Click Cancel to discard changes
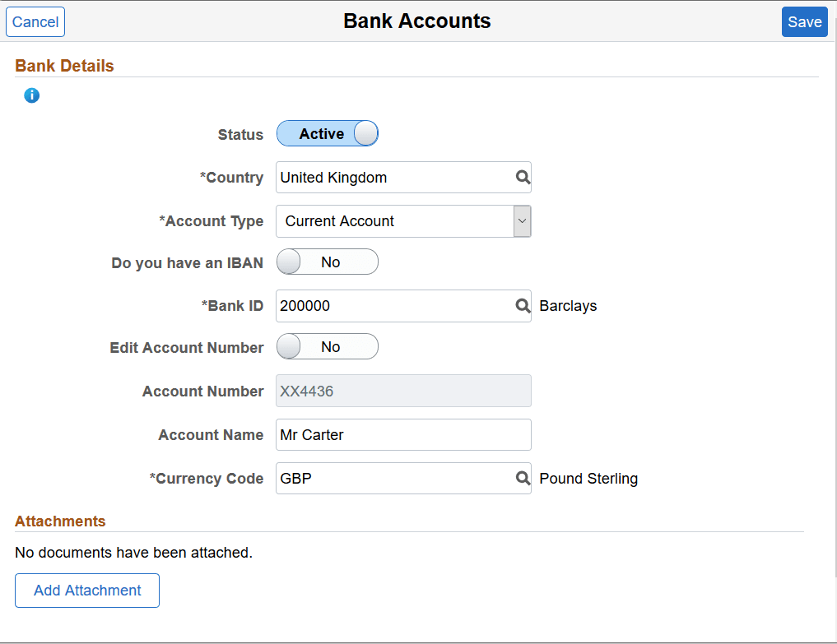The height and width of the screenshot is (644, 837). [35, 21]
